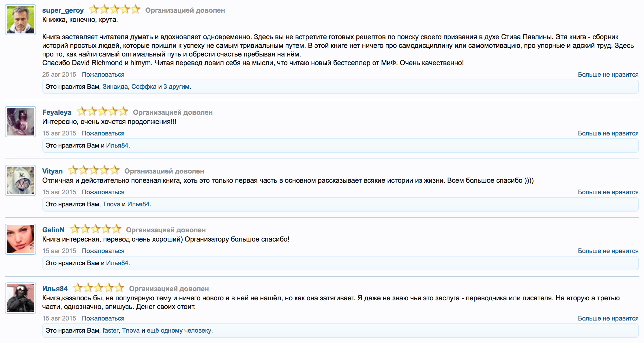Click the last star of Илья84's rating
Screen dimensions: 644x343
[119, 288]
